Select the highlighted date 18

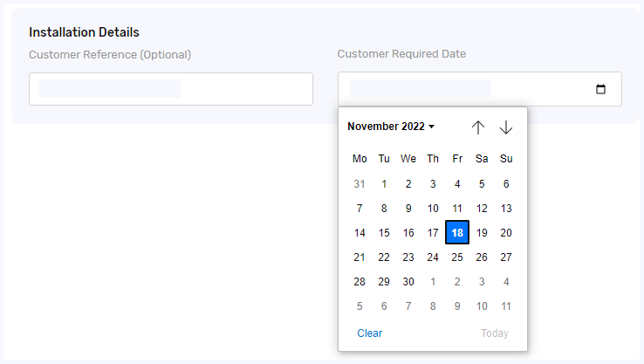457,232
